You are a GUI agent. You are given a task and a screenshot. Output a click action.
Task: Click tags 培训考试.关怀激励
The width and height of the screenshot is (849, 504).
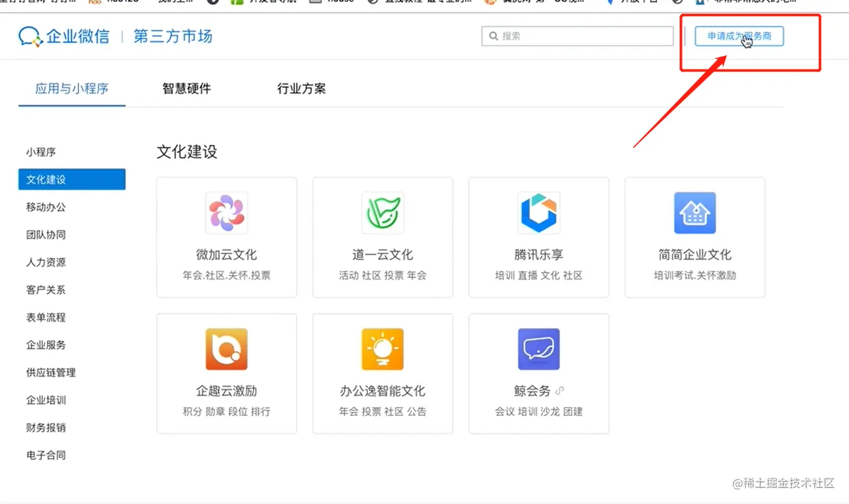click(x=695, y=276)
